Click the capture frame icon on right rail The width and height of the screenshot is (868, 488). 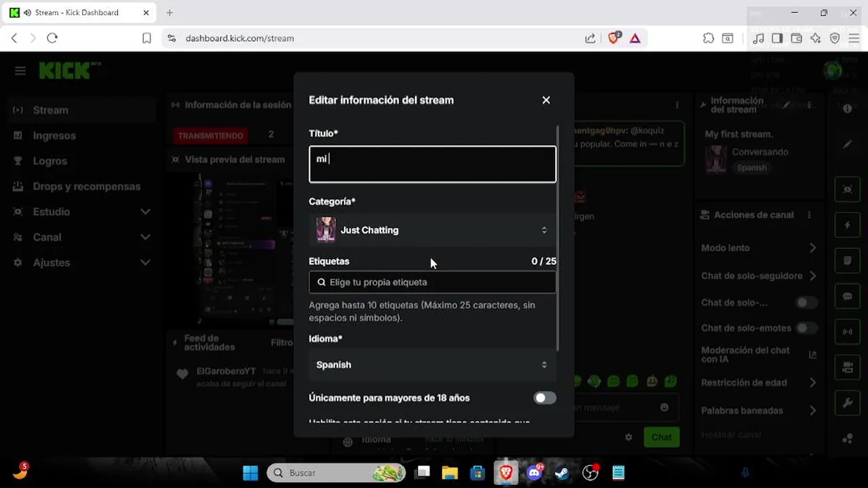point(848,189)
